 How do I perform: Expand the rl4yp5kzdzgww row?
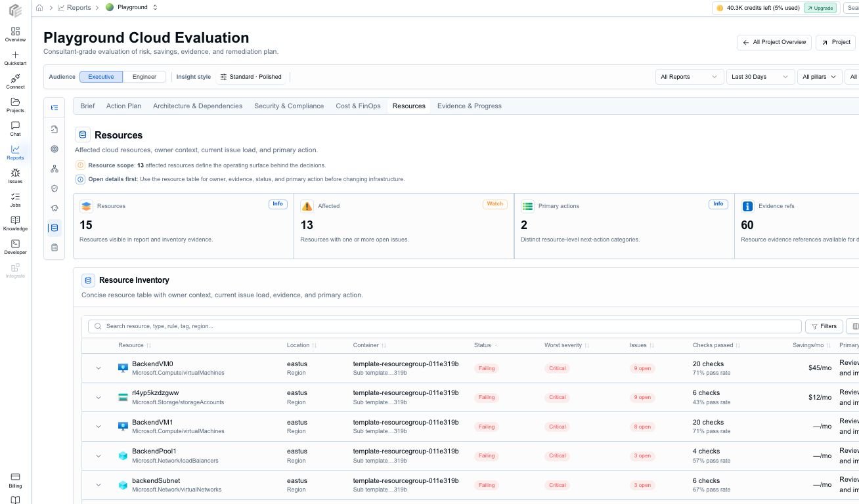coord(99,397)
